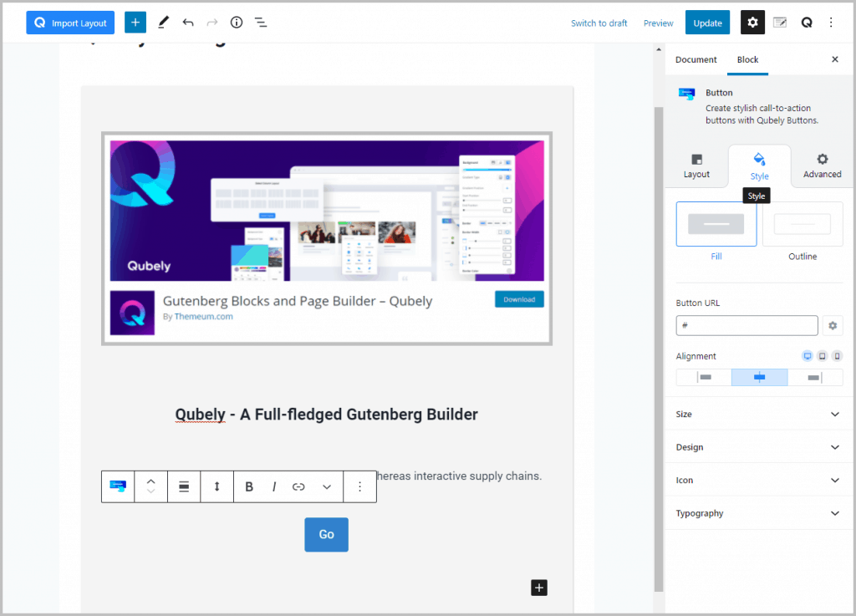856x616 pixels.
Task: Open the Advanced tab
Action: [x=823, y=166]
